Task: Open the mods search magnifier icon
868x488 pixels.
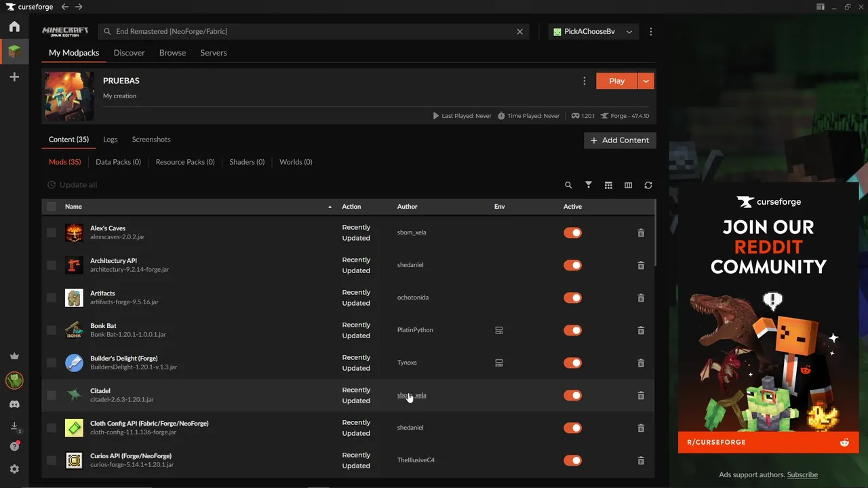Action: tap(568, 185)
